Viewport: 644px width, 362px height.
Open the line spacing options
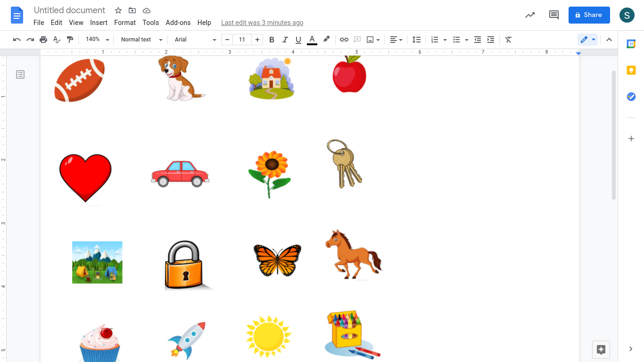[x=416, y=40]
